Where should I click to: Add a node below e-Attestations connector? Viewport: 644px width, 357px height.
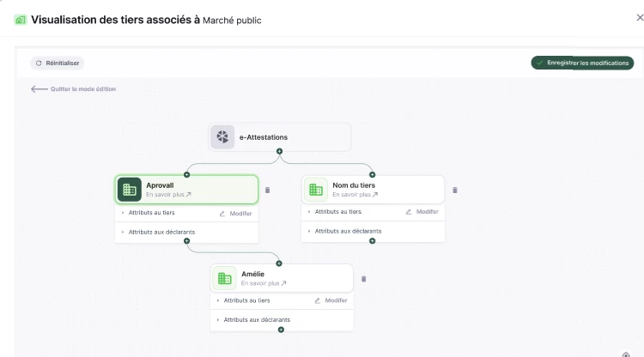click(x=279, y=151)
